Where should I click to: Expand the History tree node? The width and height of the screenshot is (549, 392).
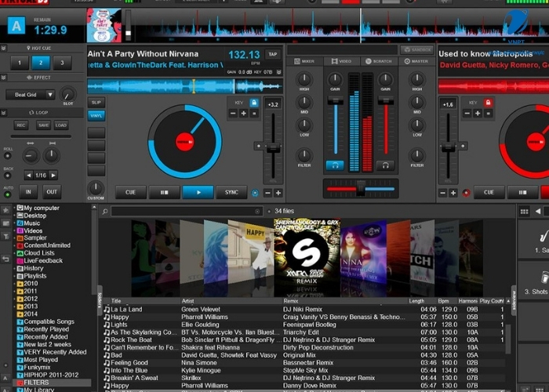coord(14,268)
